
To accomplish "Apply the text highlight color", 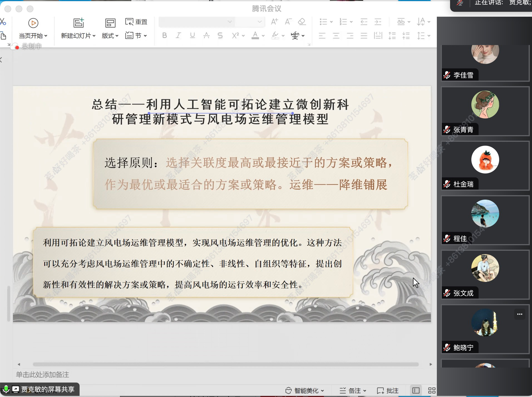I will point(275,36).
